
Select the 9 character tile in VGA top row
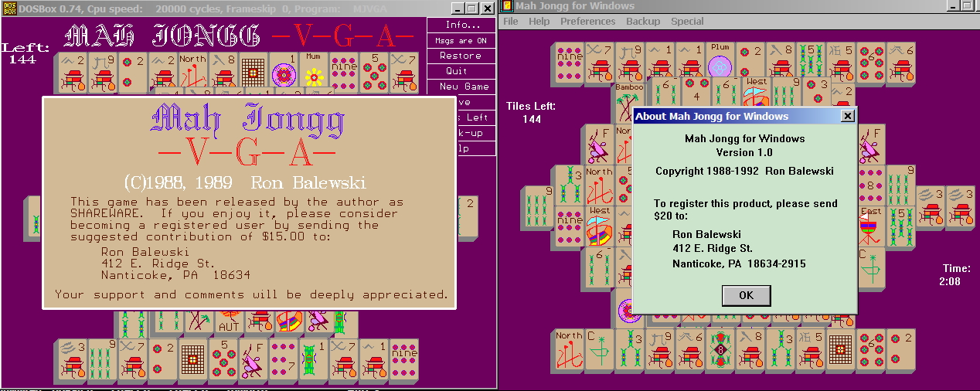103,73
